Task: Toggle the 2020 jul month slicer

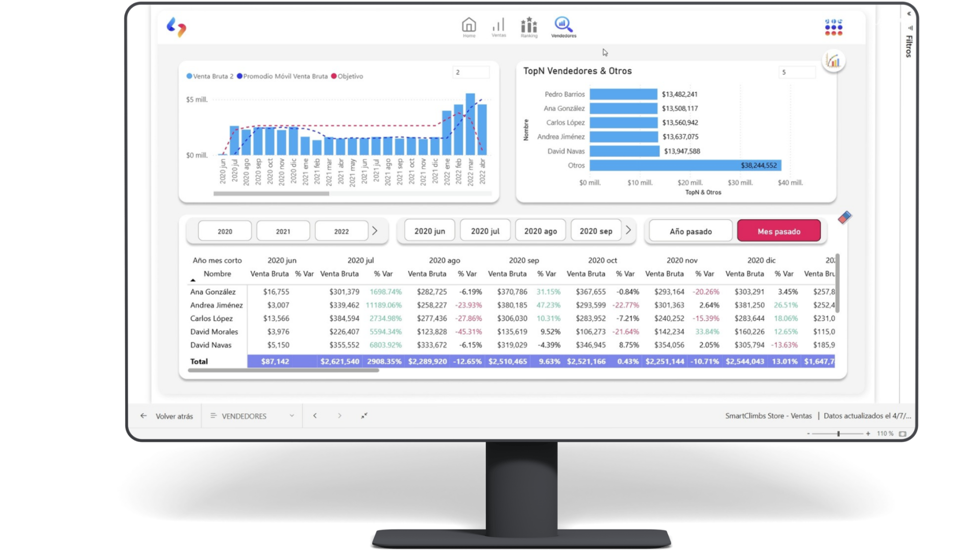Action: 485,231
